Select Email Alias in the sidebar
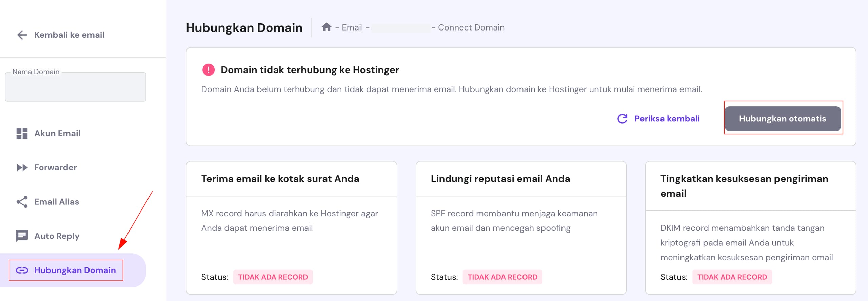The image size is (868, 301). tap(57, 202)
